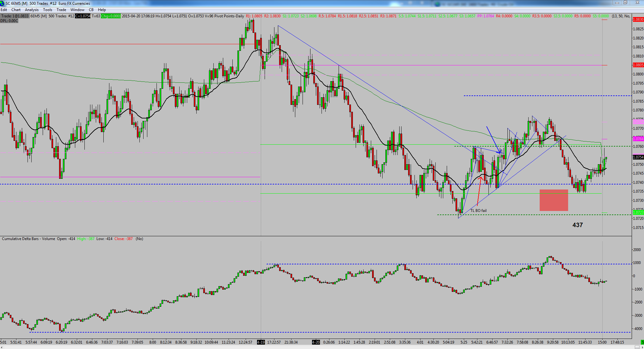Viewport: 644px width, 349px height.
Task: Click the red 1.0805 price marker on scale
Action: [638, 65]
